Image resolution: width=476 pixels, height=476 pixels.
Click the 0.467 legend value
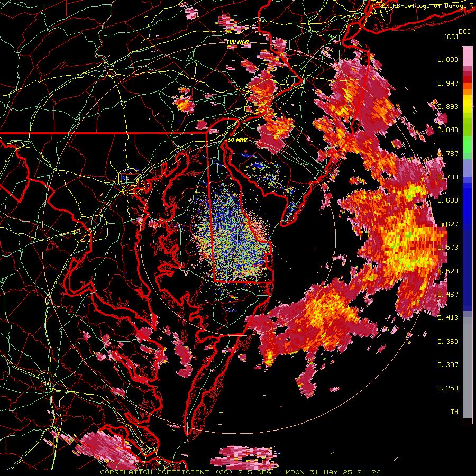[x=448, y=295]
